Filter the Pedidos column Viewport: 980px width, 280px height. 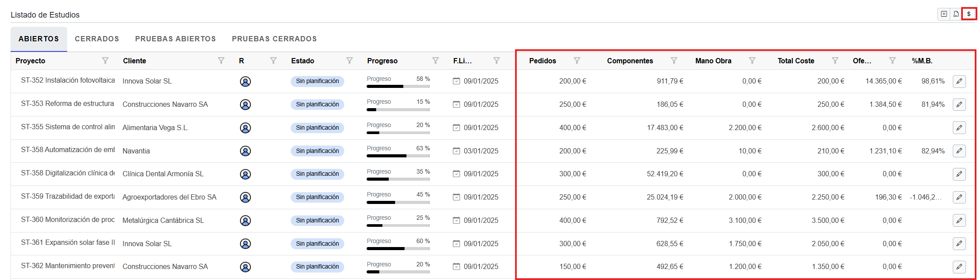[x=577, y=61]
